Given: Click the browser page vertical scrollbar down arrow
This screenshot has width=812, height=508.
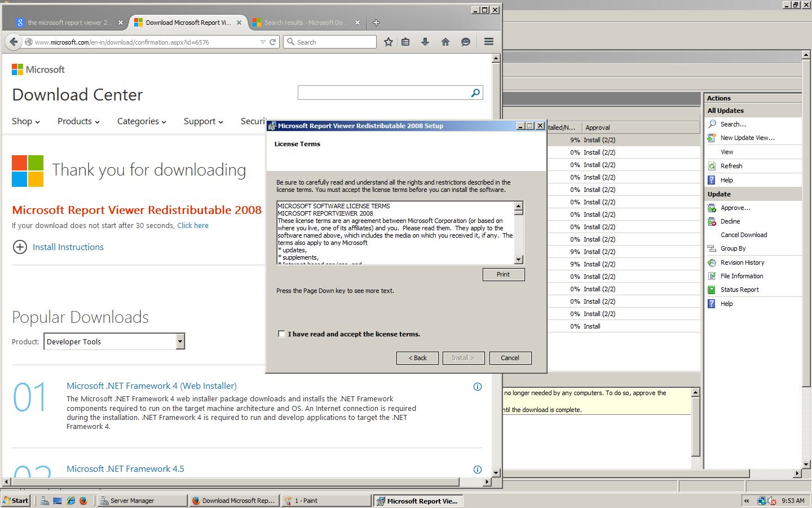Looking at the screenshot, I should [x=496, y=473].
